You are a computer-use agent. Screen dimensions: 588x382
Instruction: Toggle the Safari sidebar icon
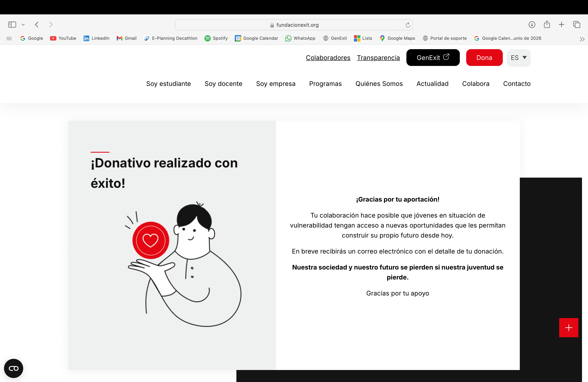coord(12,25)
